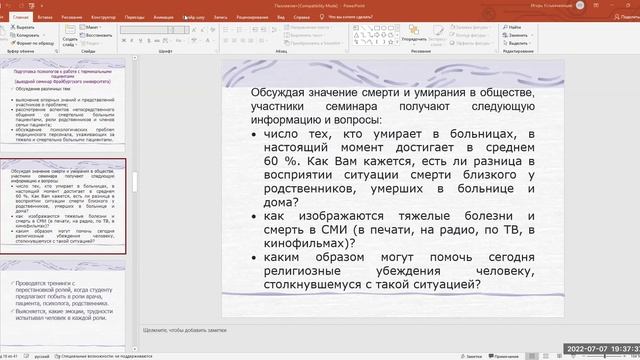Open the View (Вид) tab
Image resolution: width=640 pixels, height=360 pixels.
click(281, 17)
